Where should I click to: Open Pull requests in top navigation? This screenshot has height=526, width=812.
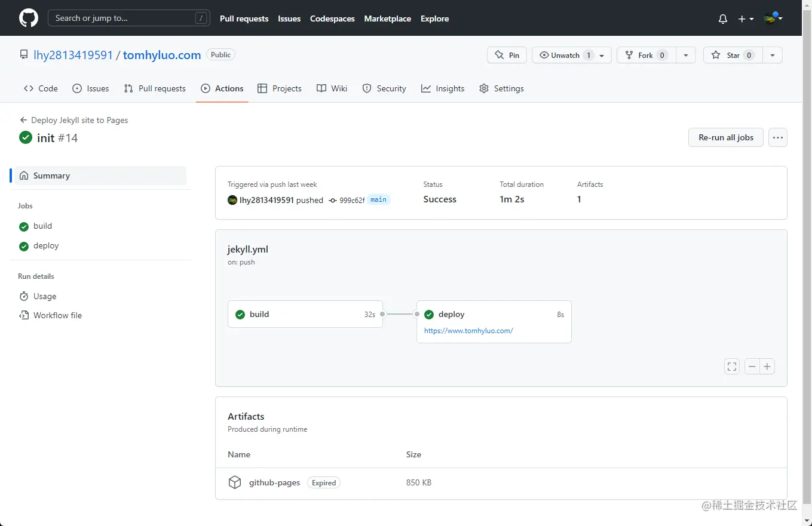click(244, 19)
